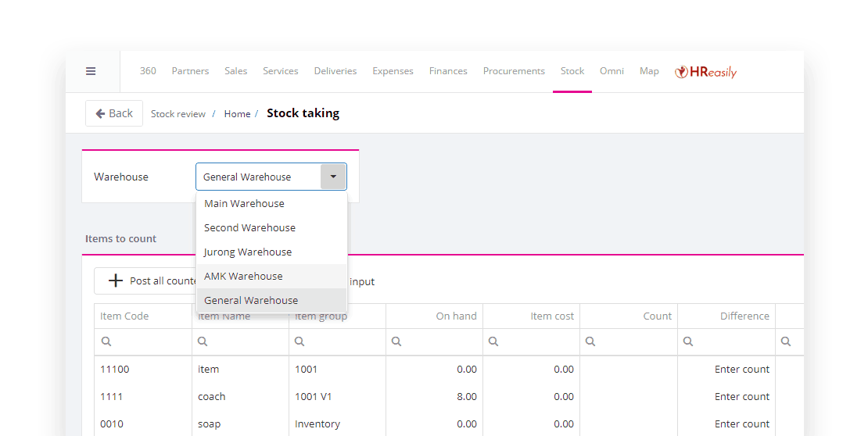The height and width of the screenshot is (436, 868).
Task: Click Count cell for item coach
Action: pyautogui.click(x=628, y=397)
